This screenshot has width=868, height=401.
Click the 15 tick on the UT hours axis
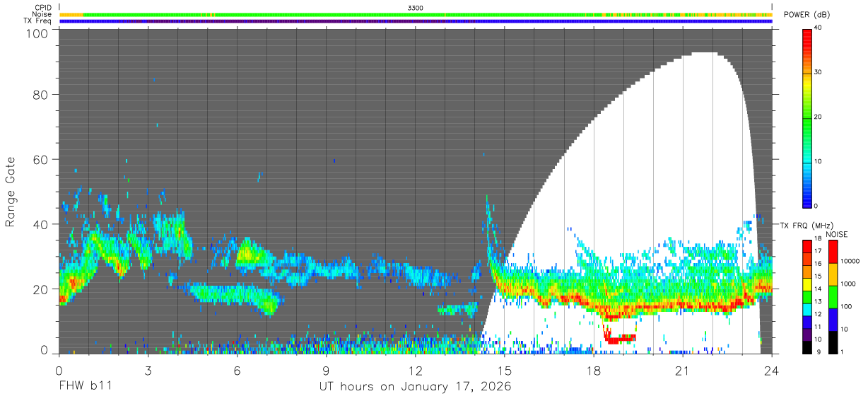[x=505, y=370]
